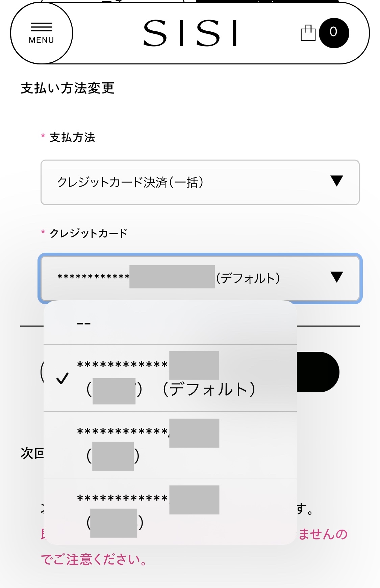The width and height of the screenshot is (380, 588).
Task: Click the pink でご注意ください warning text
Action: coord(94,559)
